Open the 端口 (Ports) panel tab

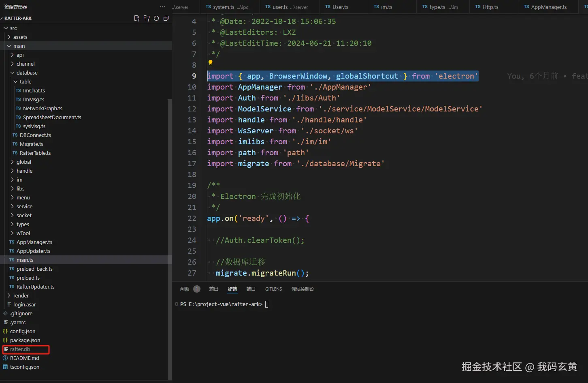251,289
